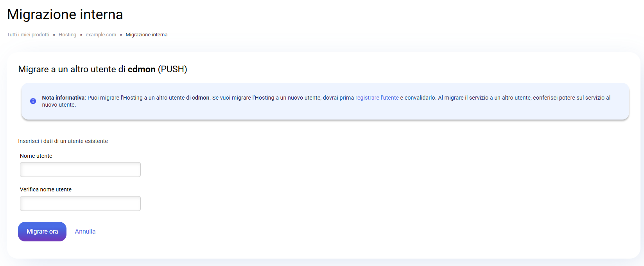Click the 'Verifica nome utente' field label

46,189
